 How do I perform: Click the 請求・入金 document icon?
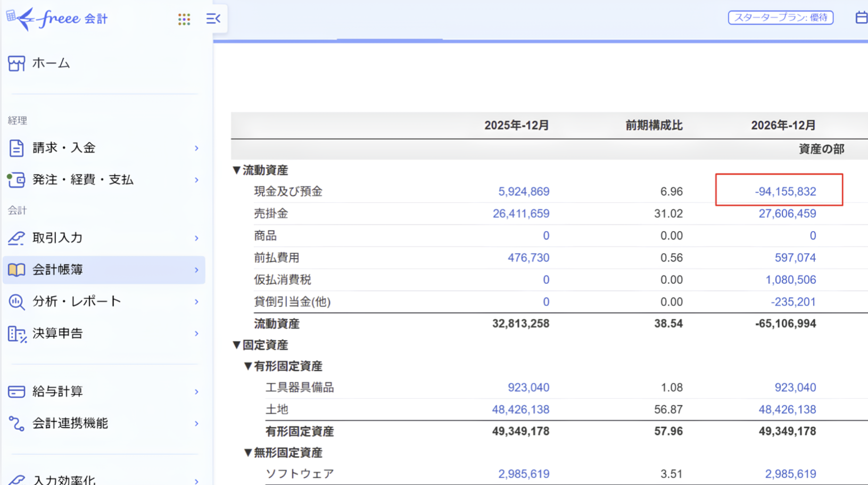(16, 148)
